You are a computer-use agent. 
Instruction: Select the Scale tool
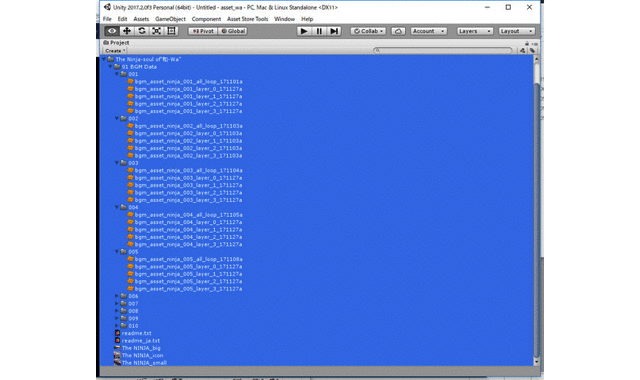pos(156,31)
